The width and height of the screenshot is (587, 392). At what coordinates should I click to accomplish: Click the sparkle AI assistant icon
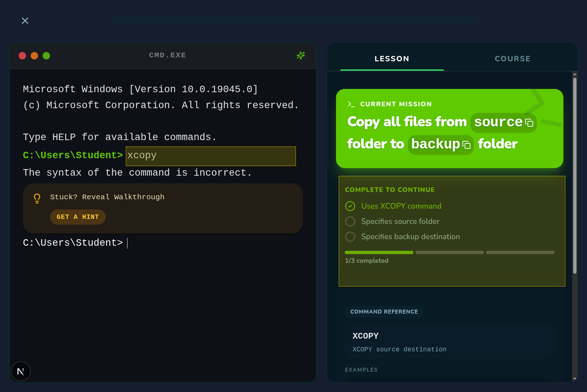coord(301,56)
